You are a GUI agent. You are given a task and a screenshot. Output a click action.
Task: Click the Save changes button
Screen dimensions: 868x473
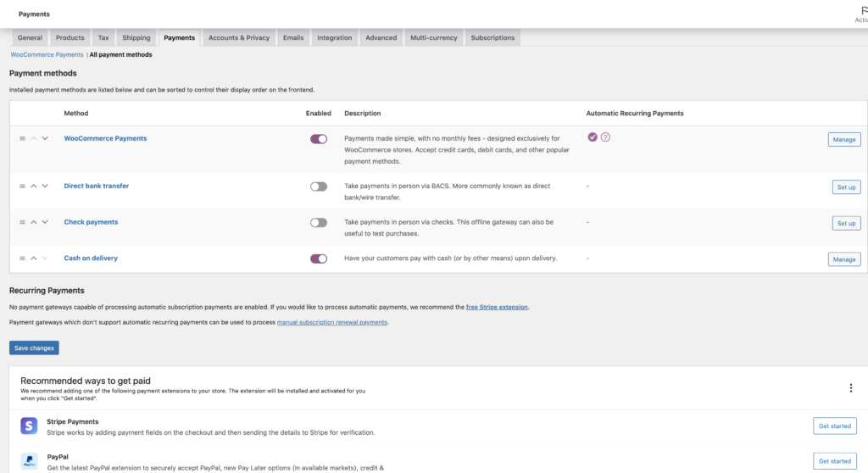[x=34, y=348]
